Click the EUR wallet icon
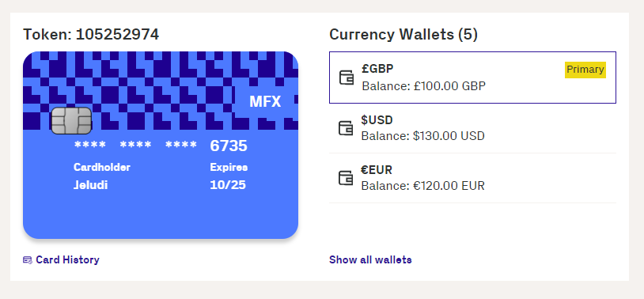The height and width of the screenshot is (299, 644). [346, 178]
